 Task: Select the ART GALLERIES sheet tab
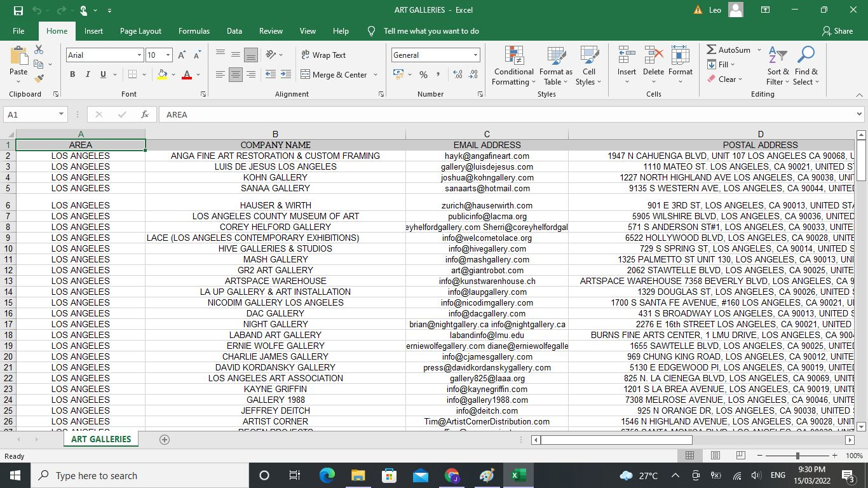click(x=101, y=439)
